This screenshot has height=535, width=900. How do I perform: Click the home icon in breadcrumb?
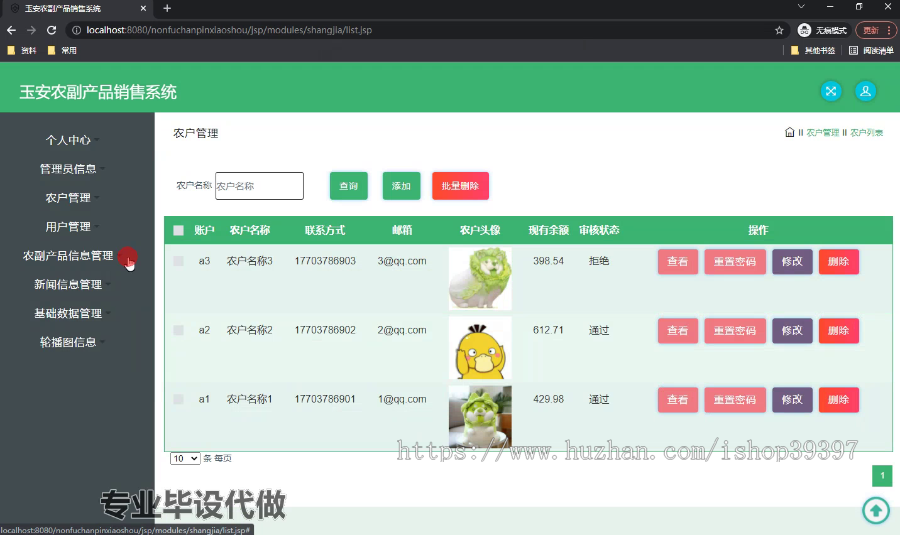[790, 132]
